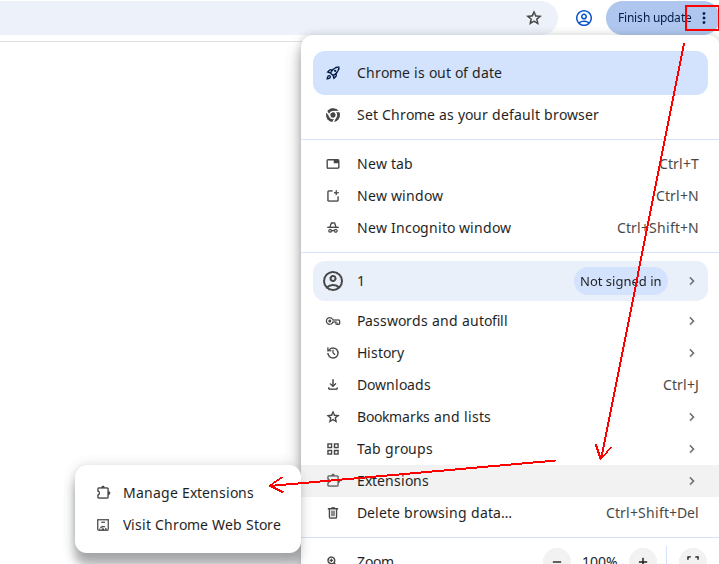
Task: Open the profile avatar icon in toolbar
Action: 584,18
